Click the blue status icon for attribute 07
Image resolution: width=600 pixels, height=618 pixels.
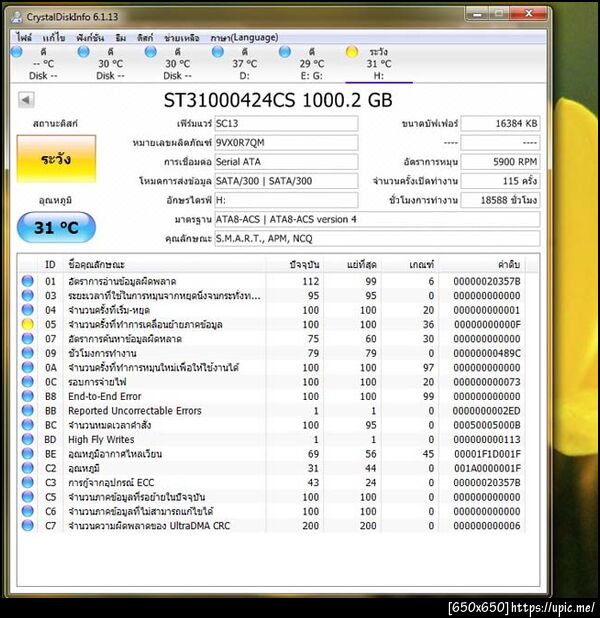point(28,338)
